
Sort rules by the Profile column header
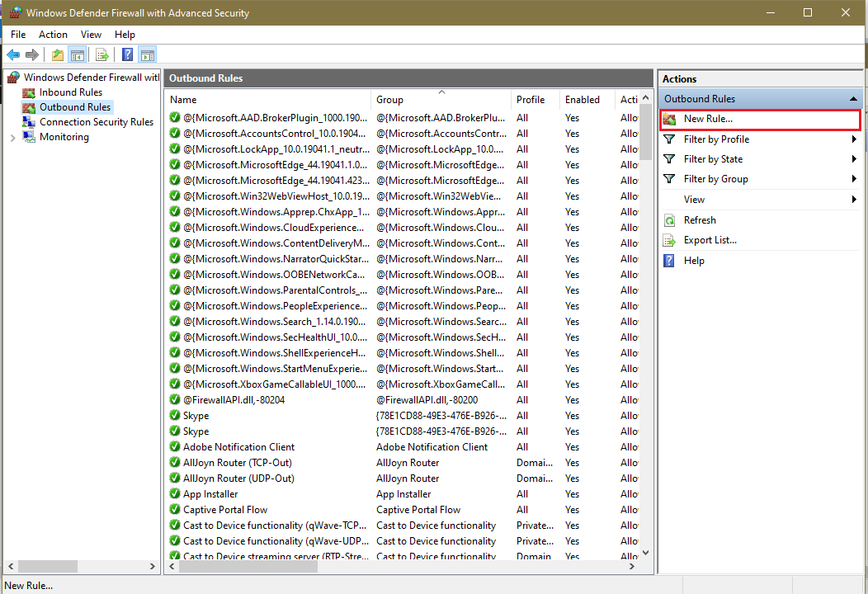(x=535, y=100)
